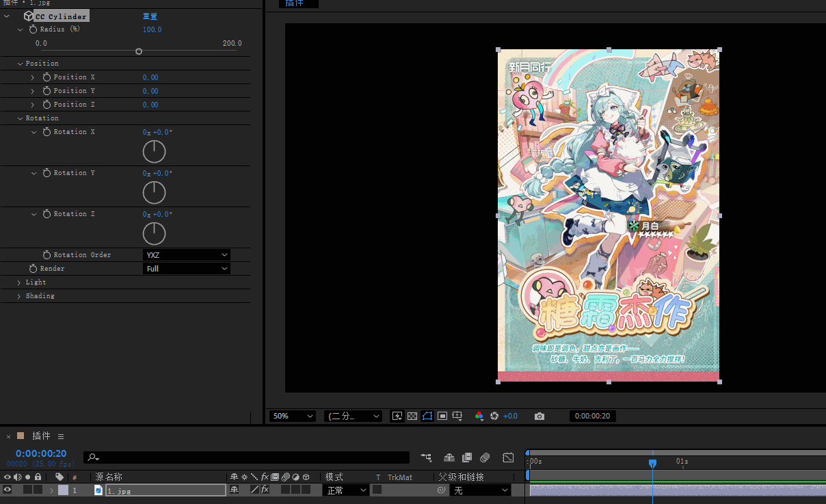Click the reset exposure icon

[x=494, y=416]
